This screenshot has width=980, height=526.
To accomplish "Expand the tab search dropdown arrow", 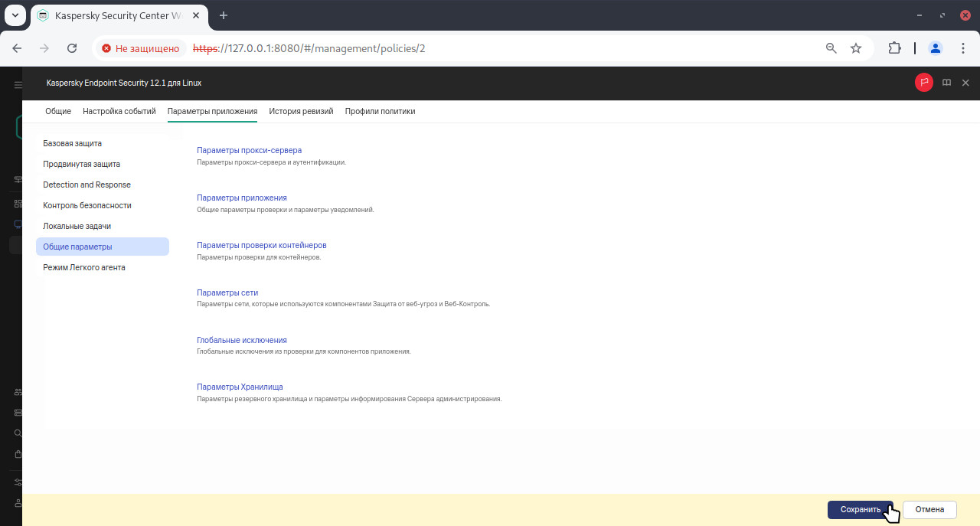I will tap(15, 15).
